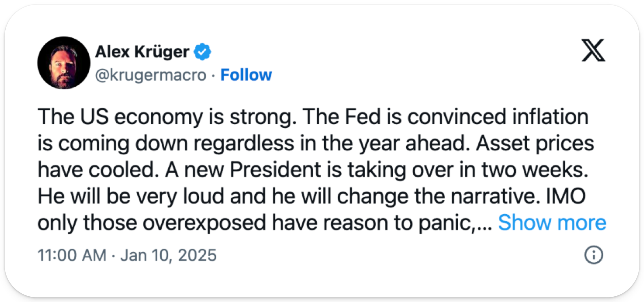Viewport: 644px width, 302px height.
Task: Click the Alex Krüger display name
Action: coord(142,52)
